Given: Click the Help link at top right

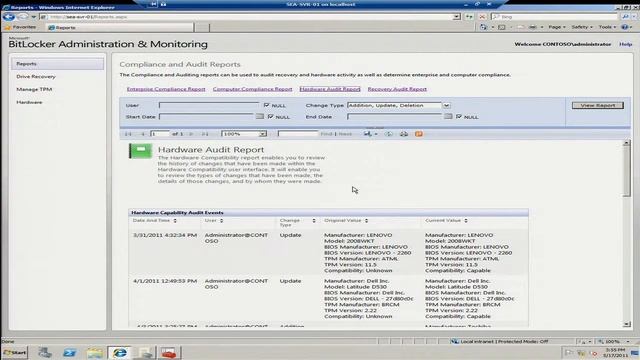Looking at the screenshot, I should coord(625,44).
